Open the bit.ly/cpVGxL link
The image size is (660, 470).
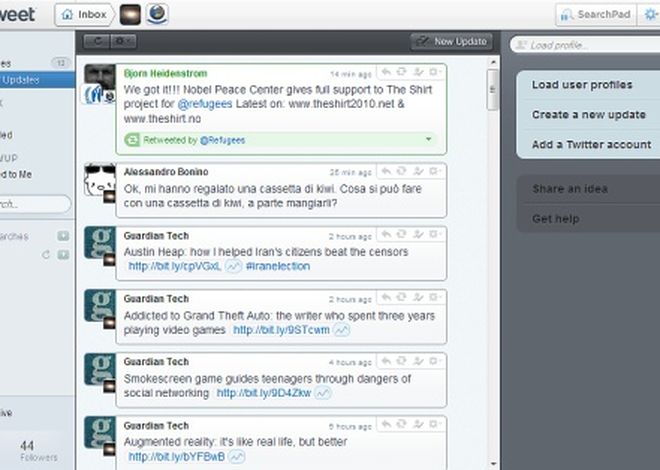(x=175, y=266)
